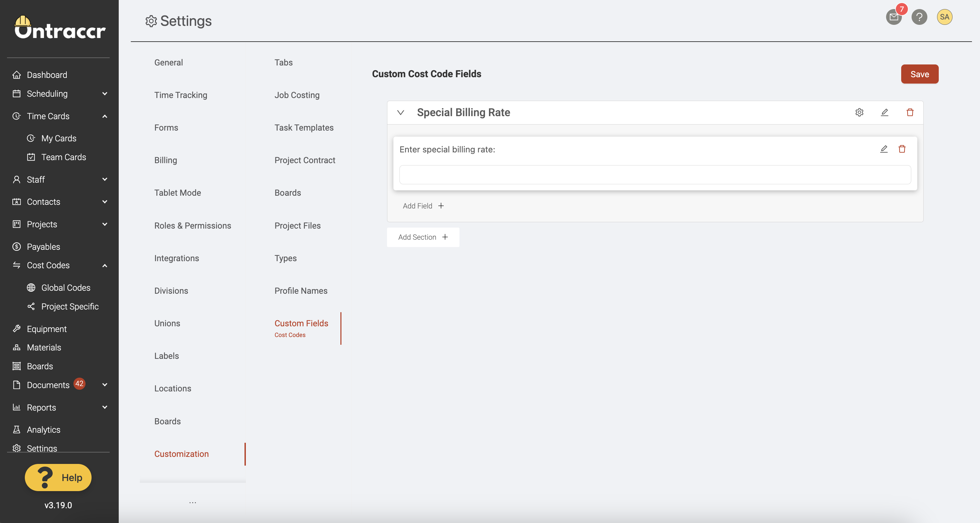The width and height of the screenshot is (980, 523).
Task: Click the red Save button
Action: [920, 74]
